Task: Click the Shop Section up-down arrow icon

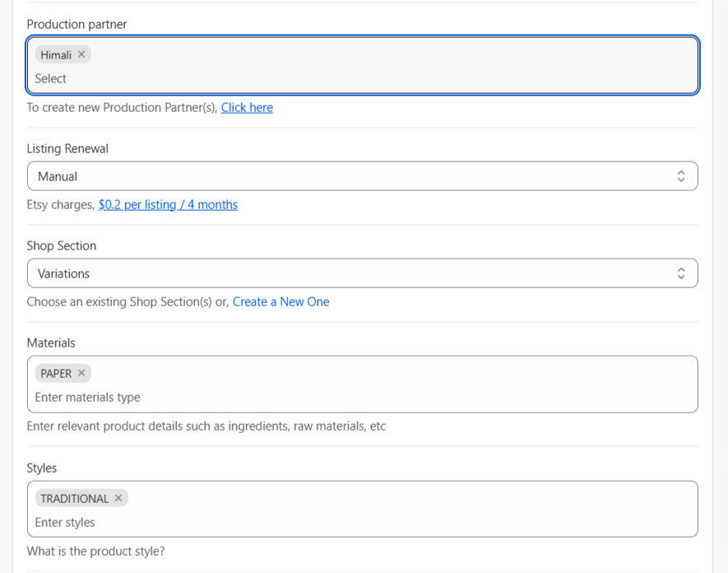Action: 680,273
